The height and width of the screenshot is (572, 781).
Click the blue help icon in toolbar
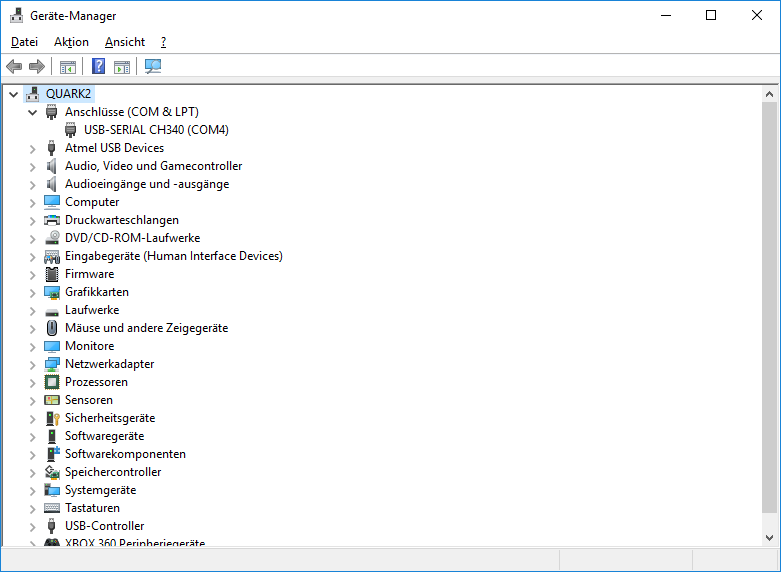(x=98, y=67)
